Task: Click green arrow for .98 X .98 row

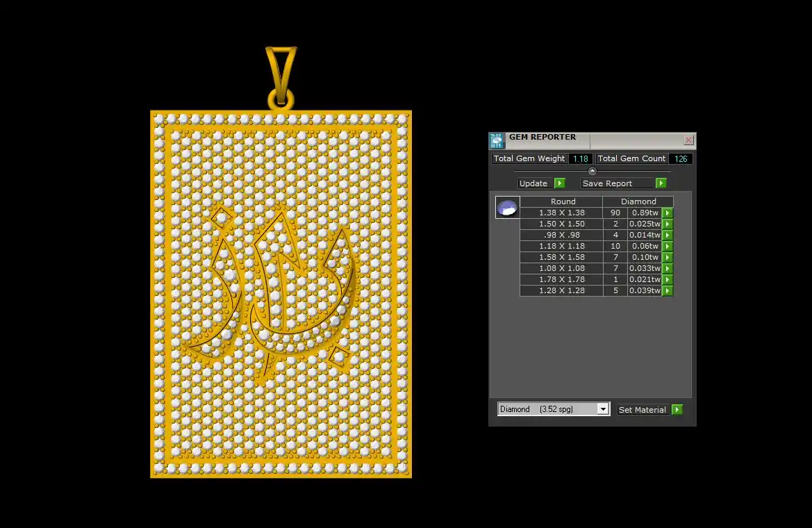Action: [668, 236]
